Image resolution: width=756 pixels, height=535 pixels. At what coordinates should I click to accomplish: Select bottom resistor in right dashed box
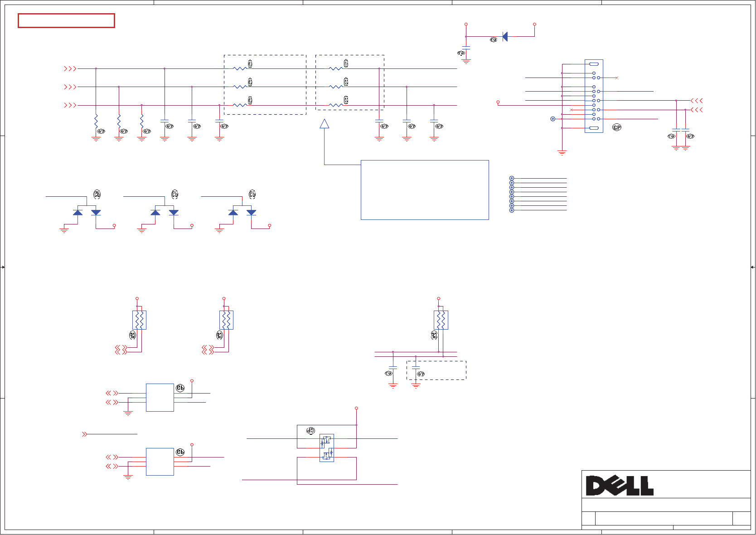point(336,105)
